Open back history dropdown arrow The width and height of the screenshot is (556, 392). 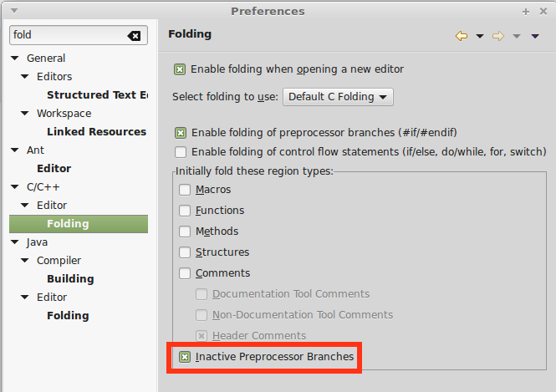pyautogui.click(x=480, y=36)
